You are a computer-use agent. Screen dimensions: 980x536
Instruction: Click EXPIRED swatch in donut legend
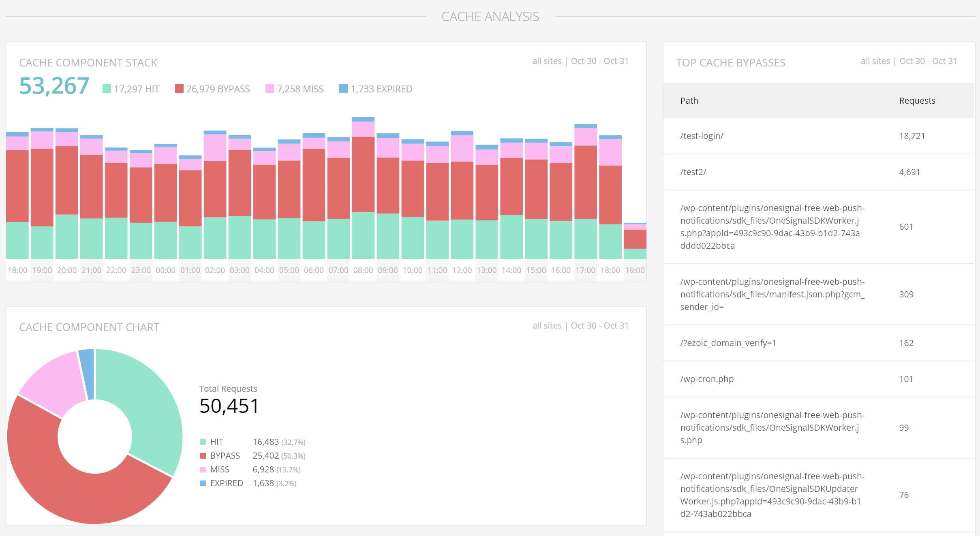click(x=203, y=483)
